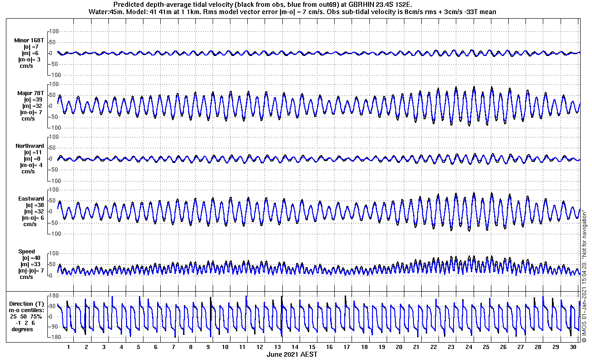
Task: Click date tick label '5' on x-axis
Action: click(x=138, y=347)
